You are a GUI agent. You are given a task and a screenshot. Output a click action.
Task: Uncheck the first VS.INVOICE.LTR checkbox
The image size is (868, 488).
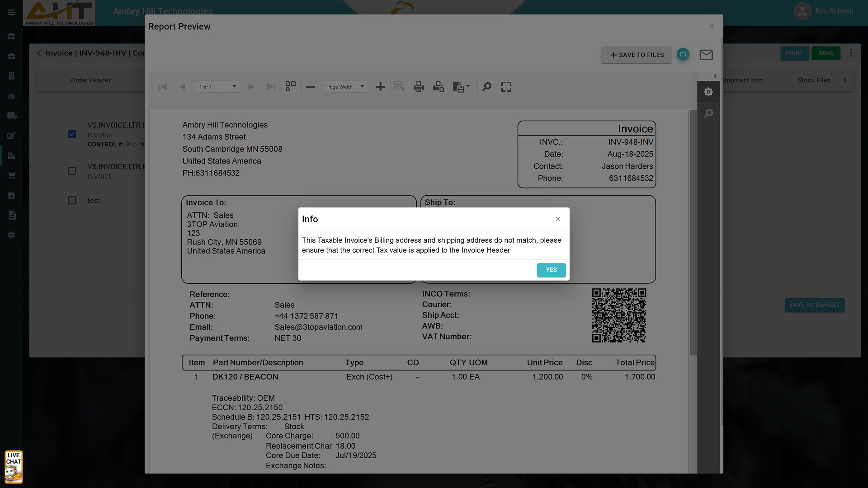72,134
